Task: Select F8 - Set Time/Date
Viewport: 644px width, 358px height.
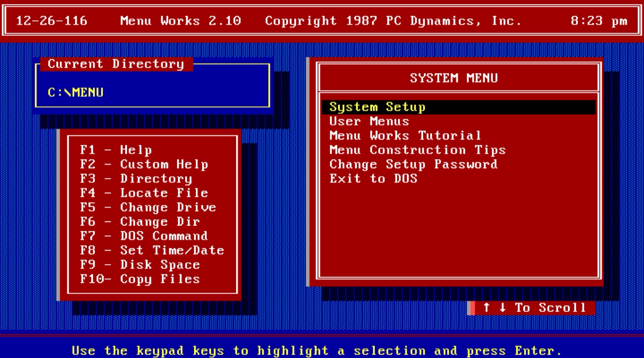Action: pos(152,251)
